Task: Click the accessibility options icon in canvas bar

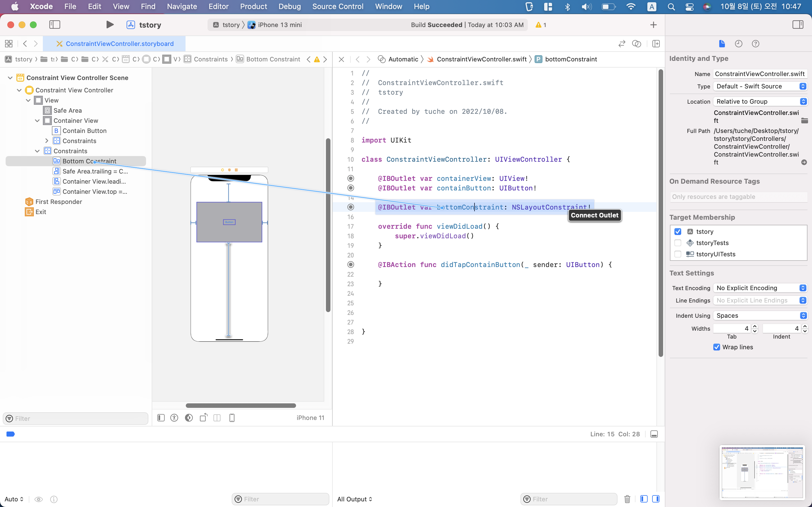Action: click(174, 418)
